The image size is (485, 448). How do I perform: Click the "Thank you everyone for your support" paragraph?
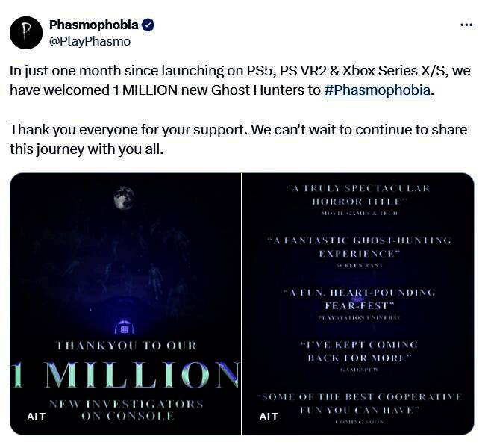pos(238,138)
